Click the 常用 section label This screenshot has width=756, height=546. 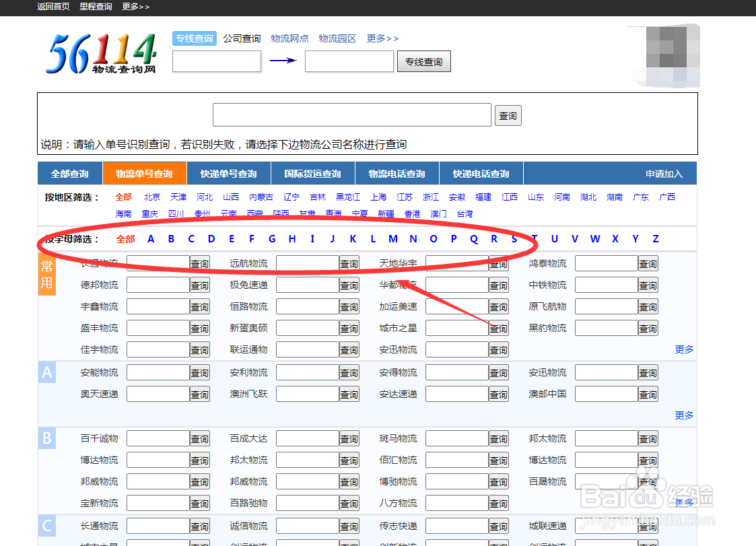pos(46,274)
